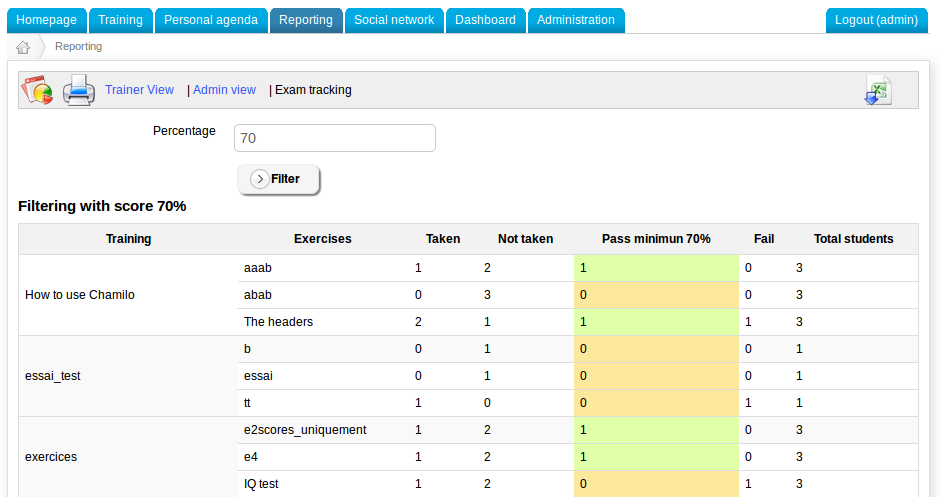This screenshot has width=942, height=497.
Task: Click the printer icon to print
Action: [78, 90]
